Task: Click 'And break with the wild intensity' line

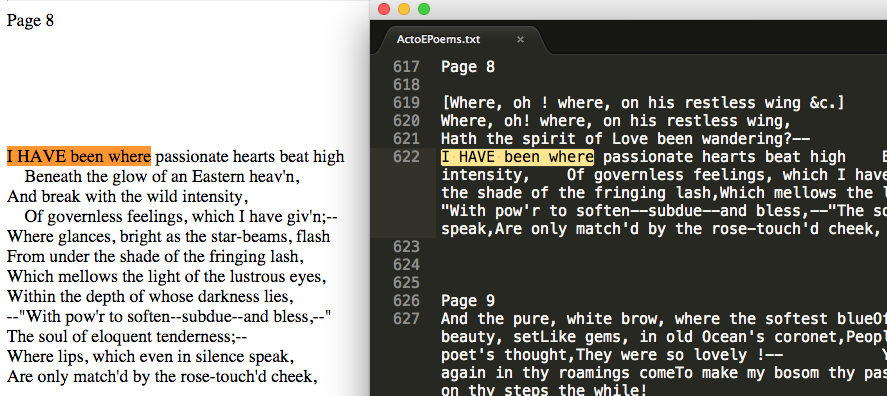Action: (x=128, y=197)
